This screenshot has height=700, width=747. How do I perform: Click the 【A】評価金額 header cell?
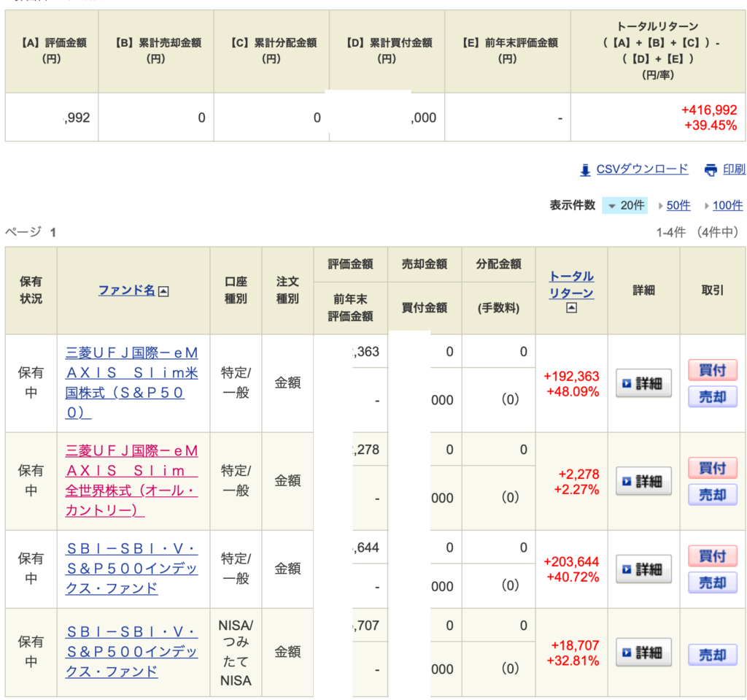pos(52,52)
